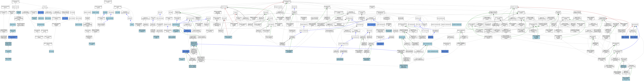Select the 'plasma membrane' node
644x81 pixels.
pyautogui.click(x=110, y=18)
